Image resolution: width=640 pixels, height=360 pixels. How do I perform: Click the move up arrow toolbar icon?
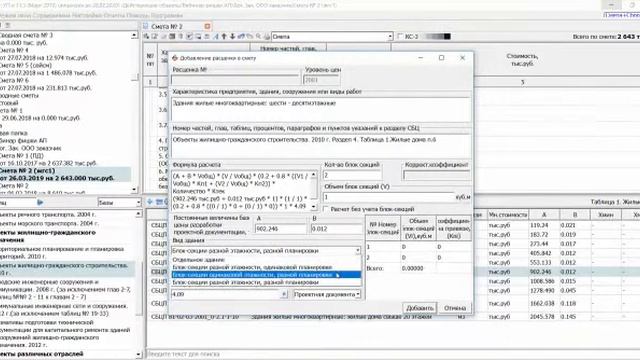pos(224,37)
